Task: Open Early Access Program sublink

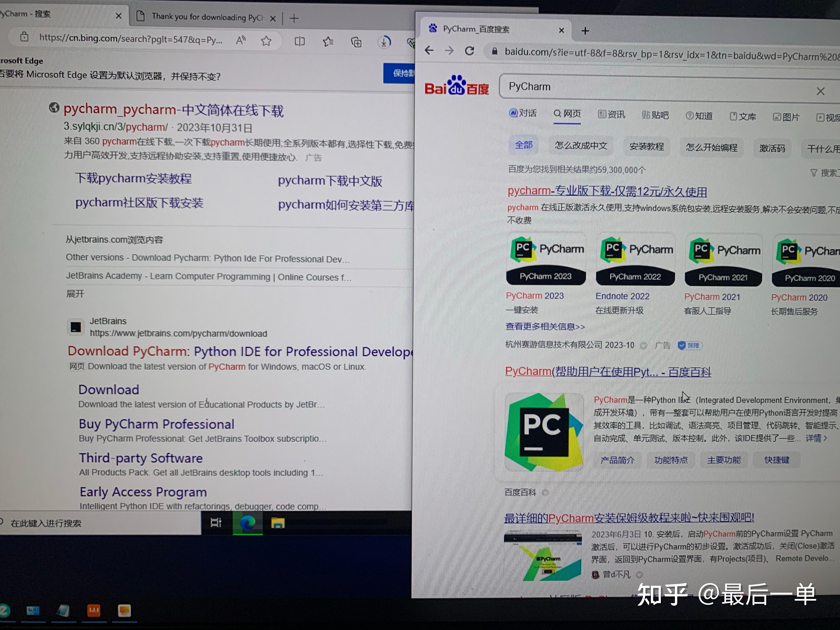Action: pos(143,492)
